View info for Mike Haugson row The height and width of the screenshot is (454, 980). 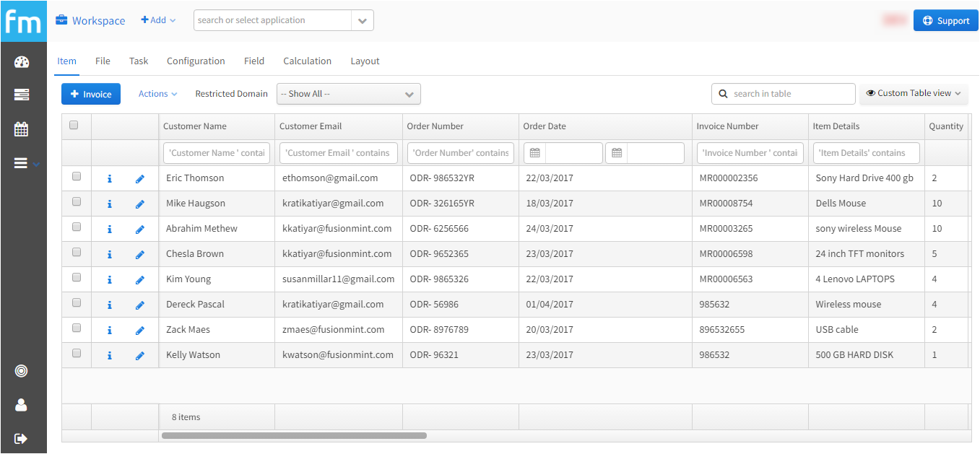pyautogui.click(x=110, y=204)
